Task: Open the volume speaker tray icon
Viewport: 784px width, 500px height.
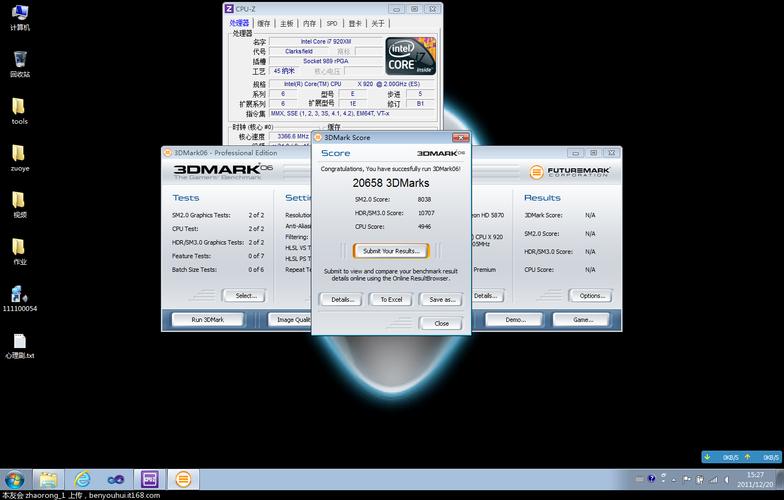Action: point(726,480)
